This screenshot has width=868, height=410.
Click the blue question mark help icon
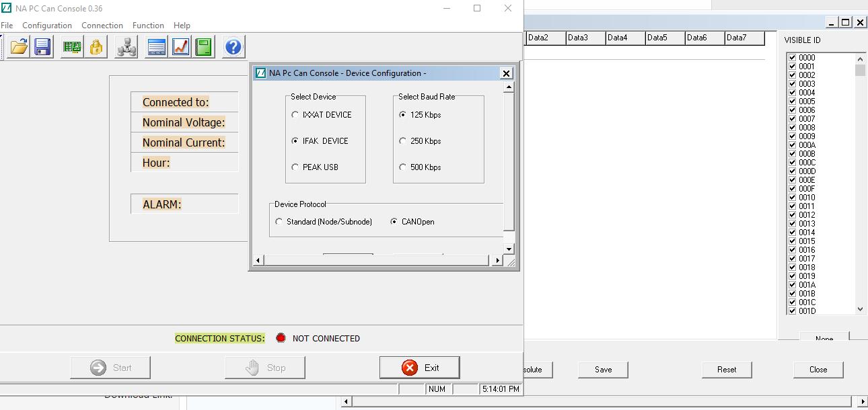[x=233, y=47]
